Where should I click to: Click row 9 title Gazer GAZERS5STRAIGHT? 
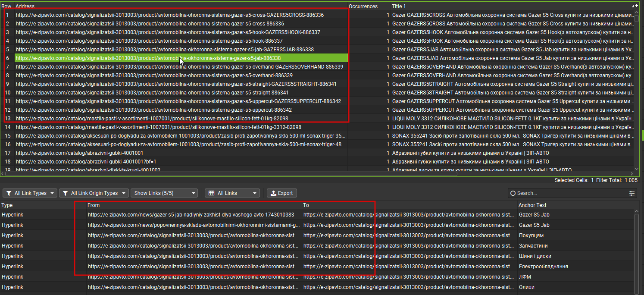[x=512, y=84]
